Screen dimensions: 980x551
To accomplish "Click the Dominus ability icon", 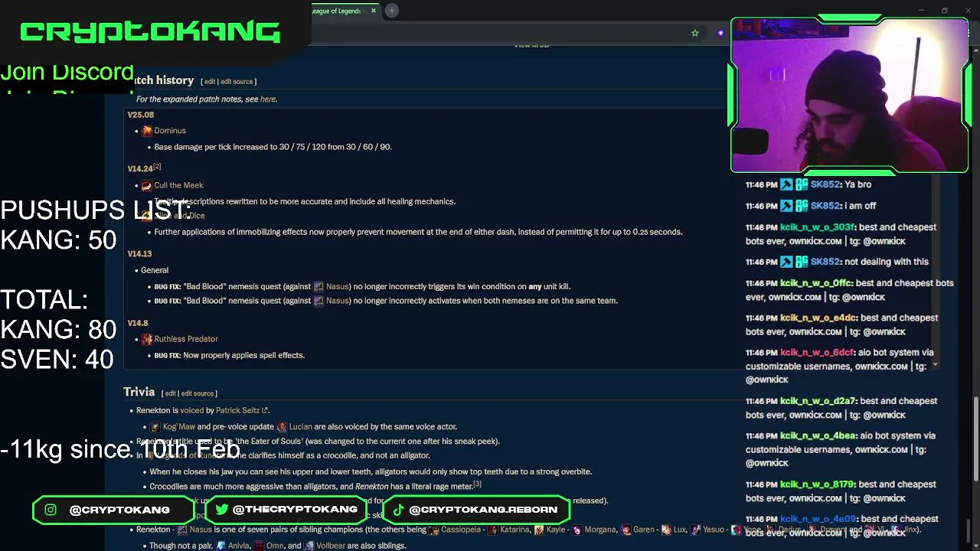I will (x=147, y=131).
